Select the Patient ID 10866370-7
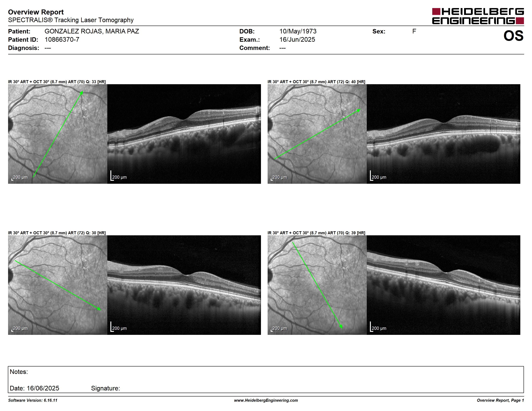Image resolution: width=532 pixels, height=411 pixels. [62, 40]
